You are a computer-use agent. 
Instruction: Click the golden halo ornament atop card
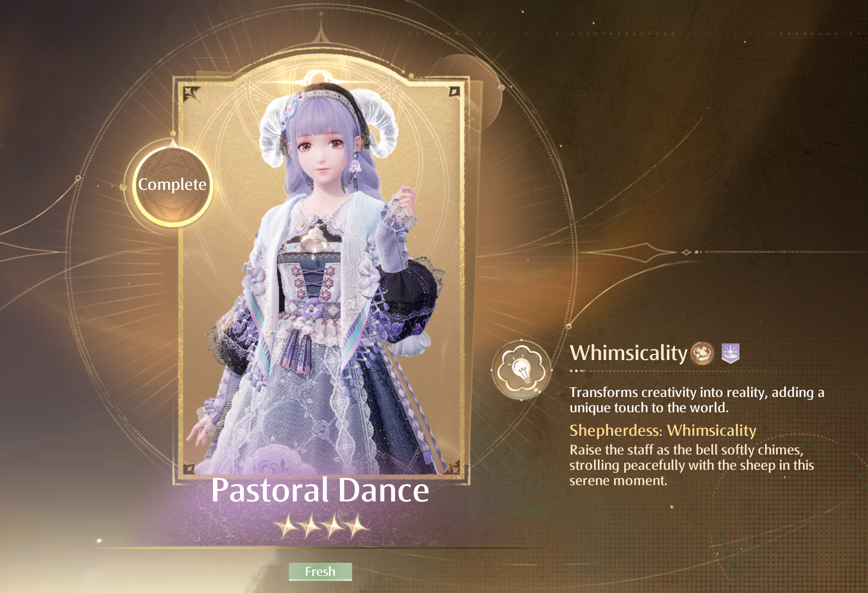318,77
